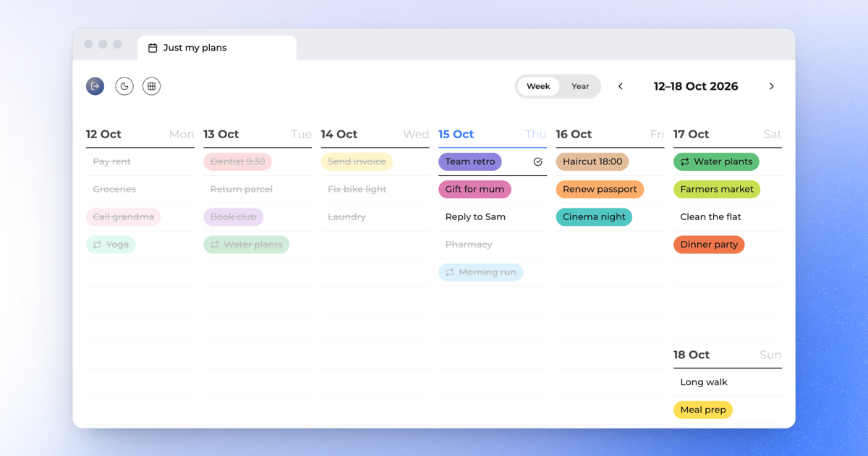Open the Just my plans tab
Image resolution: width=868 pixels, height=456 pixels.
[x=217, y=48]
